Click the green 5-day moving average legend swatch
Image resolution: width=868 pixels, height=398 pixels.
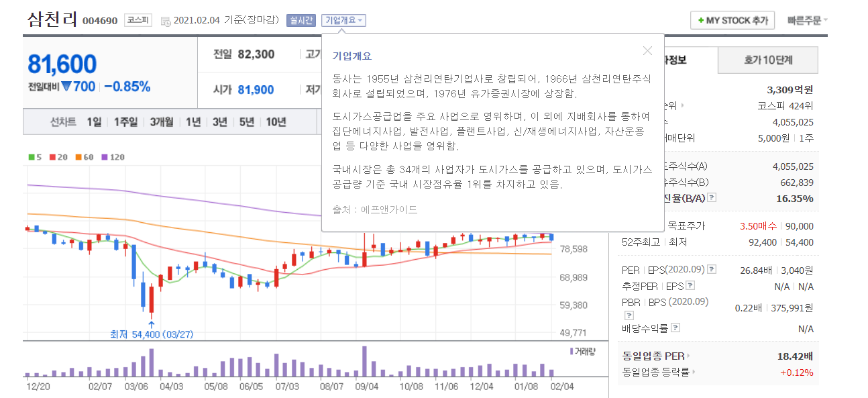point(32,157)
